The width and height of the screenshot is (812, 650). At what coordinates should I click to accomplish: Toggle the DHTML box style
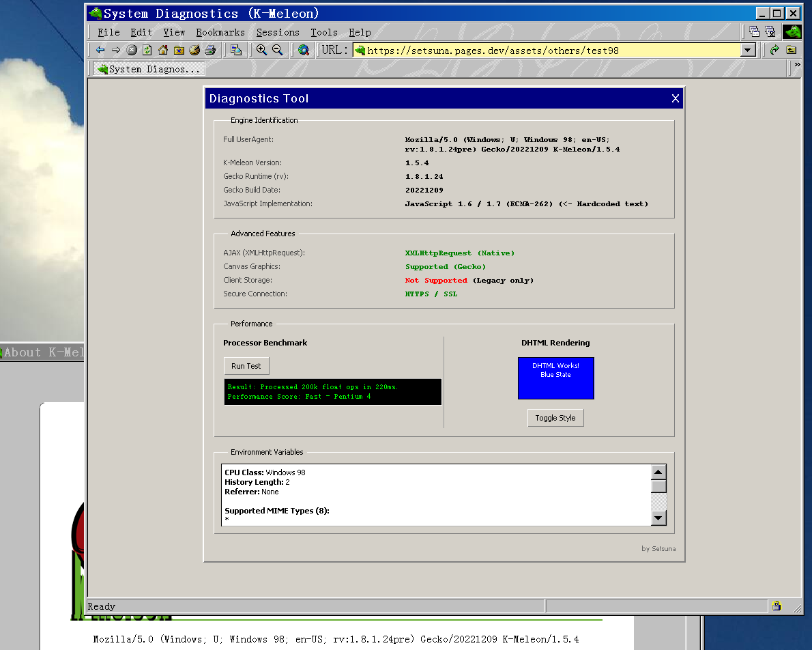point(555,418)
